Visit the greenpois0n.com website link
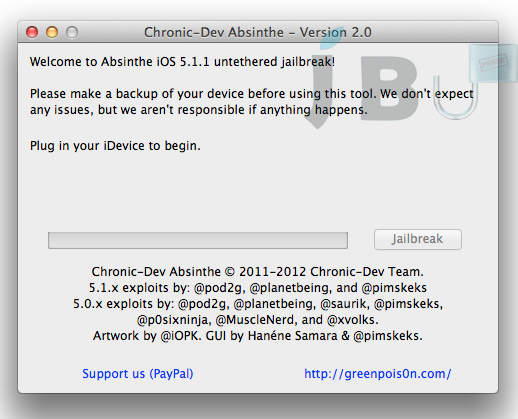Image resolution: width=518 pixels, height=419 pixels. [x=378, y=374]
